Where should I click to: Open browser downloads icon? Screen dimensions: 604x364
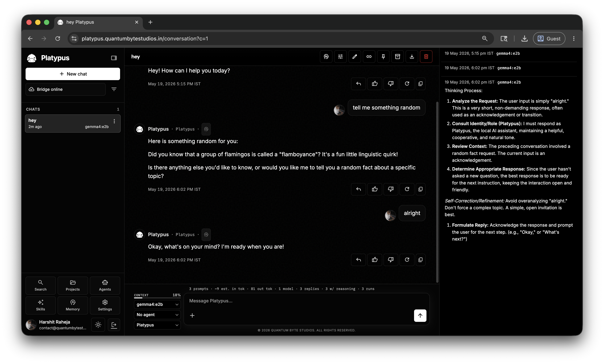(524, 39)
